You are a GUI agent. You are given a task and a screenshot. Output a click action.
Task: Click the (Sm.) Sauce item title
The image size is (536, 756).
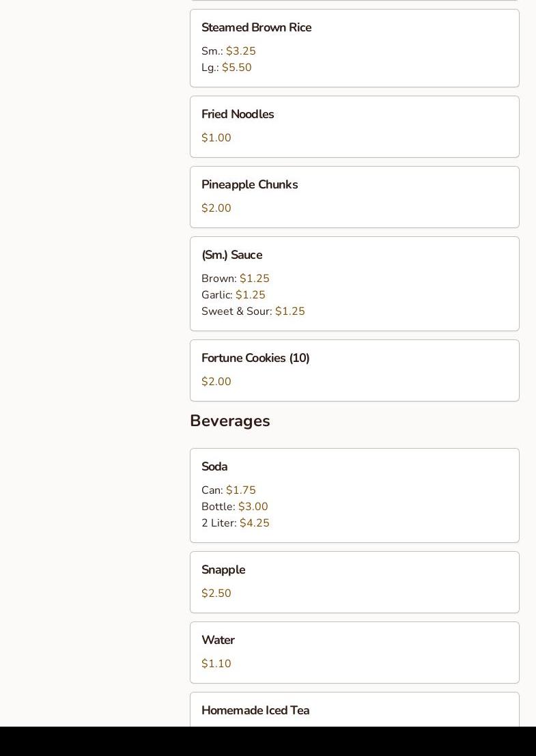(x=231, y=255)
